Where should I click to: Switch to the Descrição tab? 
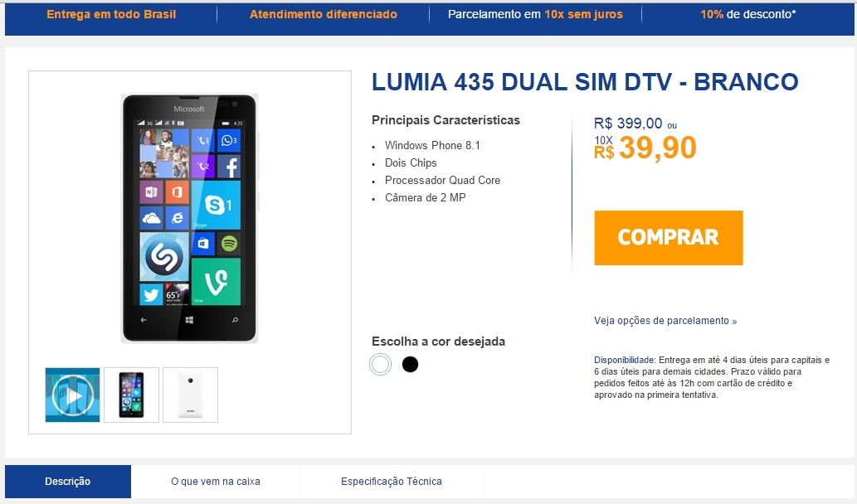(68, 481)
